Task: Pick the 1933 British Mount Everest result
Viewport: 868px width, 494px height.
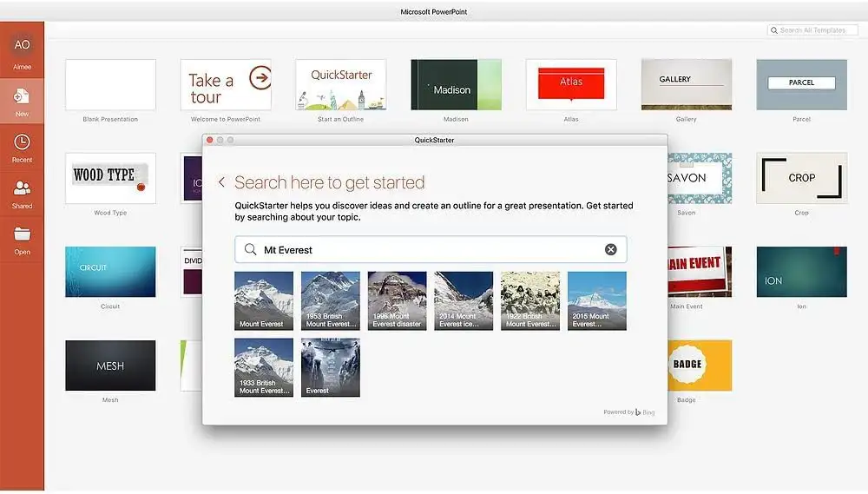Action: tap(264, 367)
